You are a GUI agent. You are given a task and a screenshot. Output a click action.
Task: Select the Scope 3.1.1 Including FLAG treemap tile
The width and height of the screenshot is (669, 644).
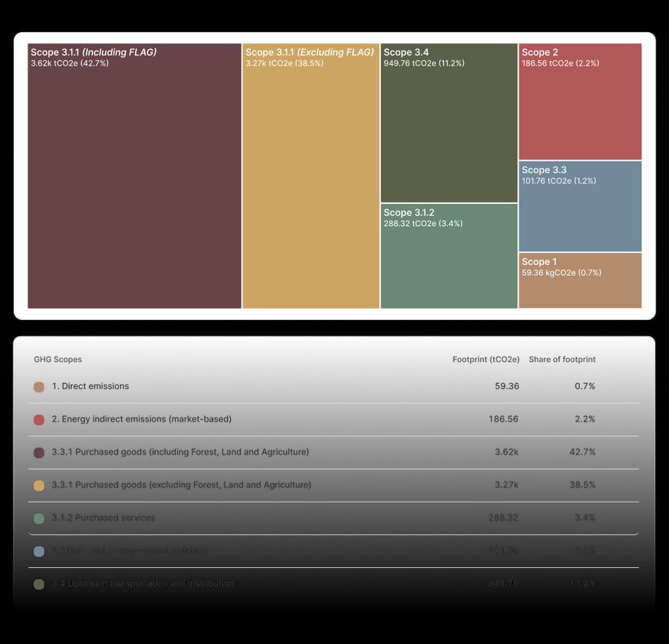click(134, 176)
